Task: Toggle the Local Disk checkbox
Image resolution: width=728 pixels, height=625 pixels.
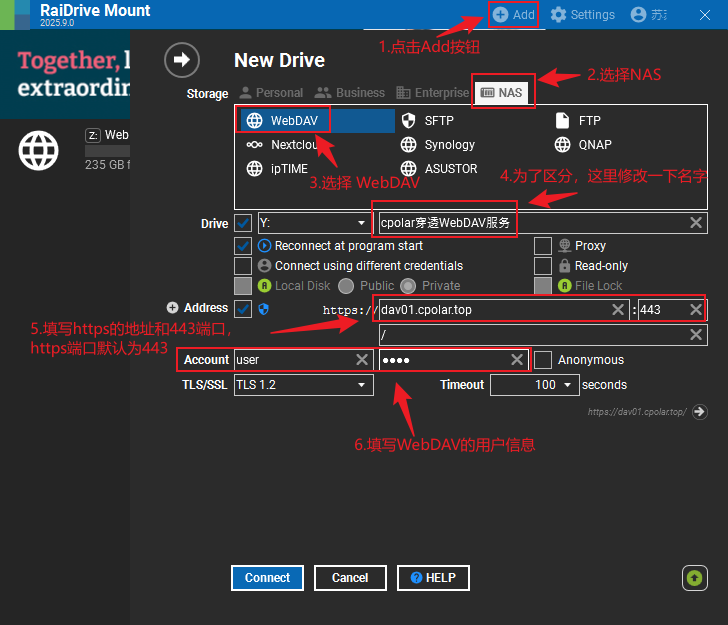Action: point(243,286)
